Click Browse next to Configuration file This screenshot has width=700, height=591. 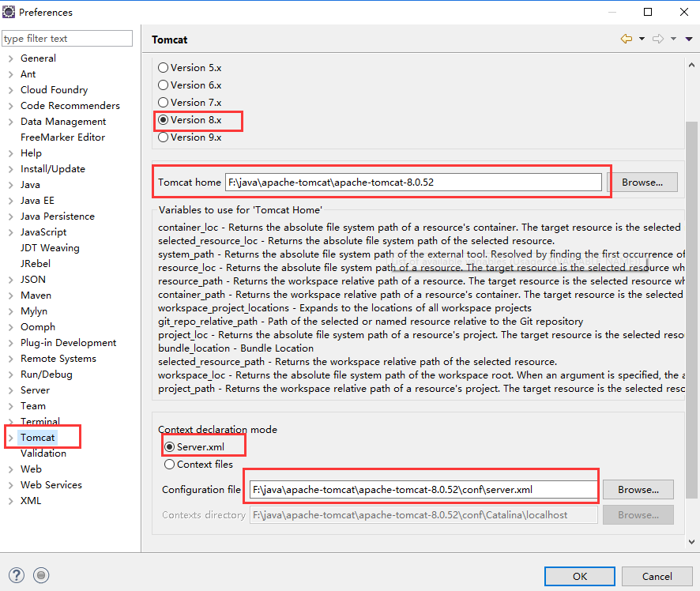[638, 490]
